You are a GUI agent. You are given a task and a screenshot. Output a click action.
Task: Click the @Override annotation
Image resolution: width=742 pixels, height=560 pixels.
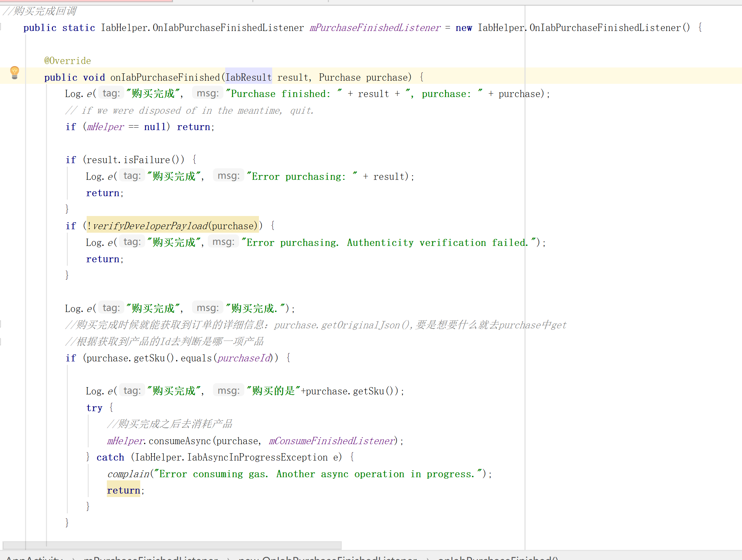(x=68, y=61)
